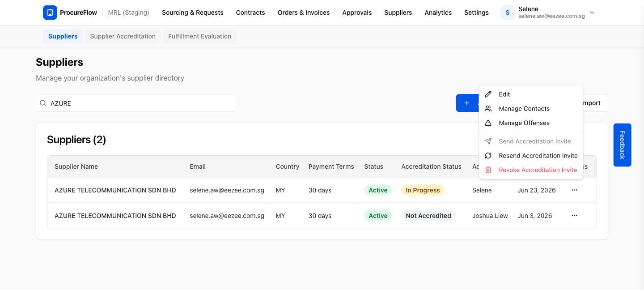
Task: Open the Sourcing & Requests menu
Action: point(193,13)
